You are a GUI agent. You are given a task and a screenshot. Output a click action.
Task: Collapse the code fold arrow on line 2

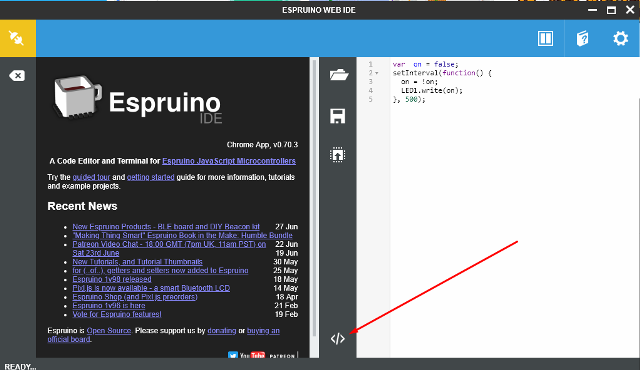click(377, 73)
